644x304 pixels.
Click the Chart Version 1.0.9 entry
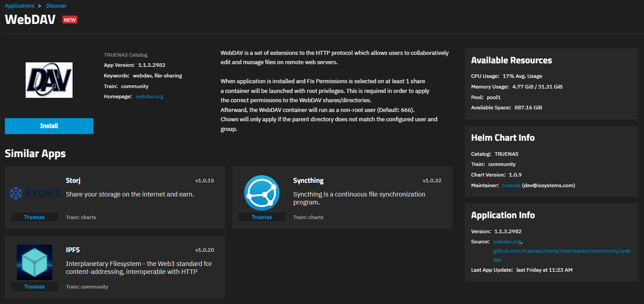tap(496, 175)
